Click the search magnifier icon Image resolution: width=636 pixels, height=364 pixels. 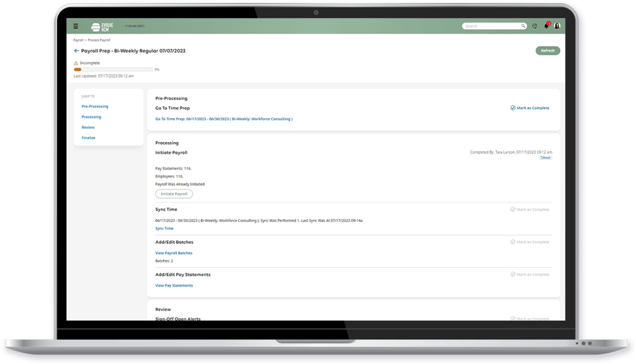pos(523,26)
